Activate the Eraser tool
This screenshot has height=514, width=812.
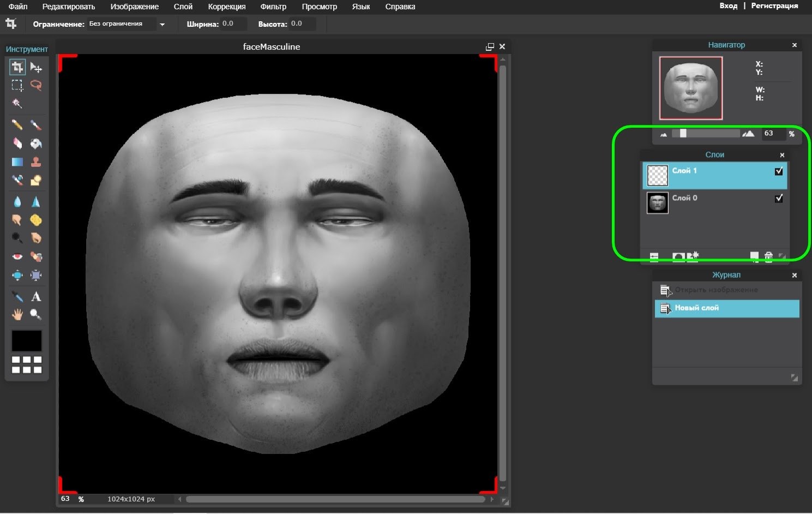(x=17, y=144)
